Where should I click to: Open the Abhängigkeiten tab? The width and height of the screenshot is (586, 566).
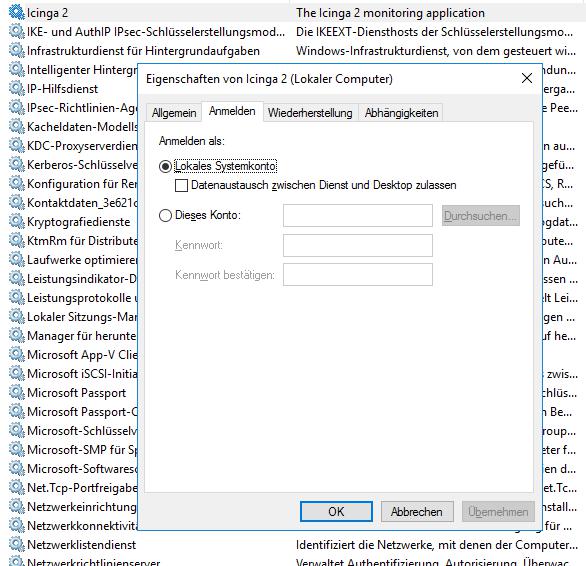click(x=401, y=113)
